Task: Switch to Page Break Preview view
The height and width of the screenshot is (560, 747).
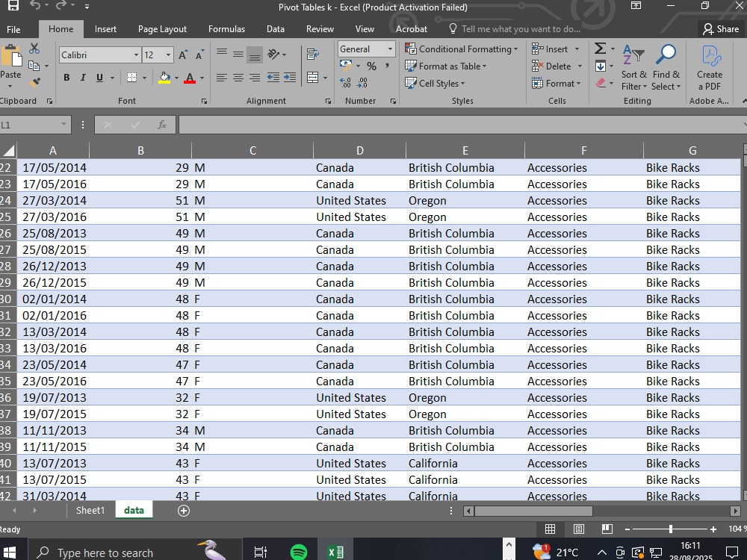Action: click(607, 529)
